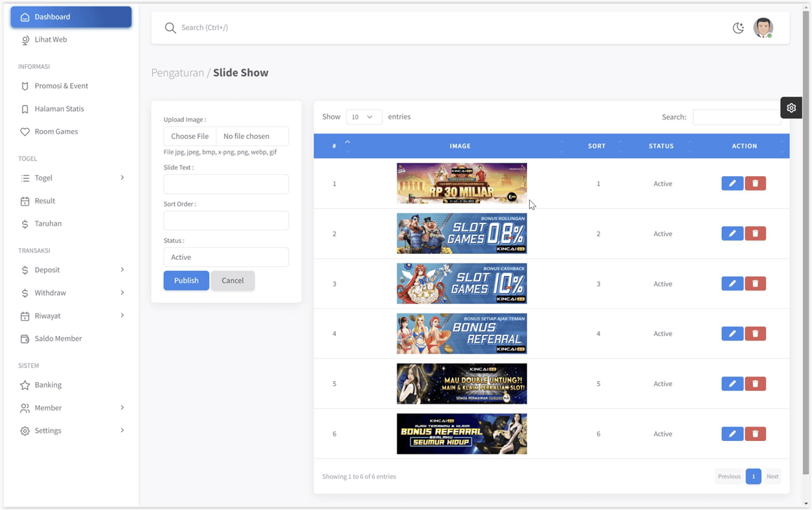Click the Slide Text input field
Image resolution: width=812 pixels, height=510 pixels.
pyautogui.click(x=226, y=184)
